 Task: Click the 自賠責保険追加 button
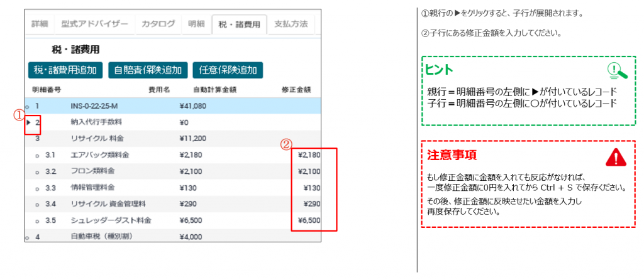[x=148, y=70]
